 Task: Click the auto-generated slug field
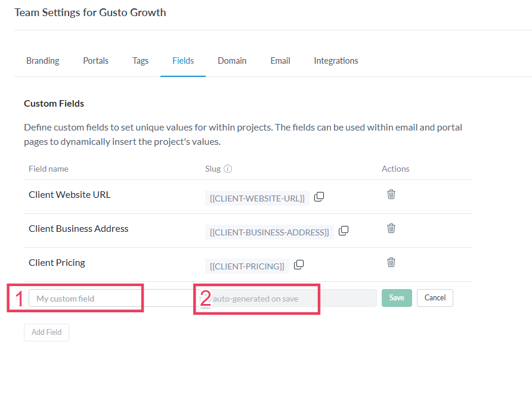point(286,299)
